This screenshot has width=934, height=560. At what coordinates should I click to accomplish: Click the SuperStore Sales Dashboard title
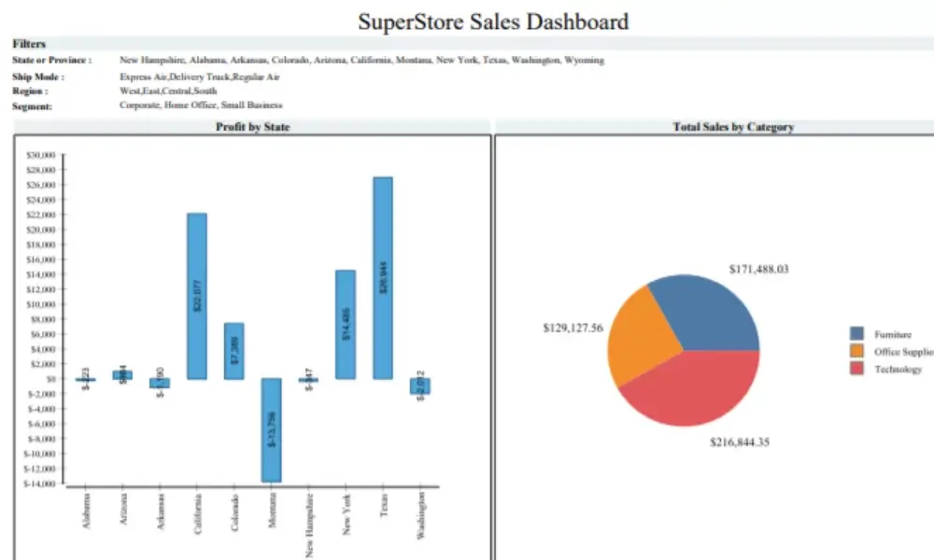(493, 22)
